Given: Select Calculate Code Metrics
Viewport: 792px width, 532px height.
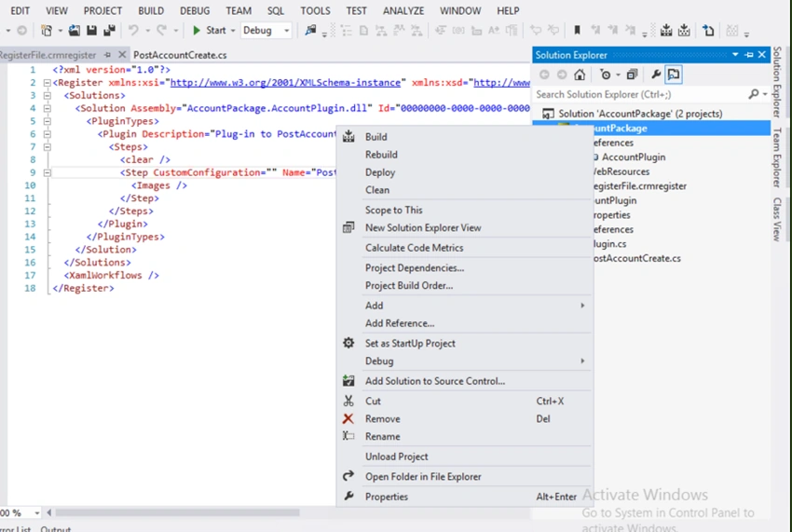Looking at the screenshot, I should point(414,248).
